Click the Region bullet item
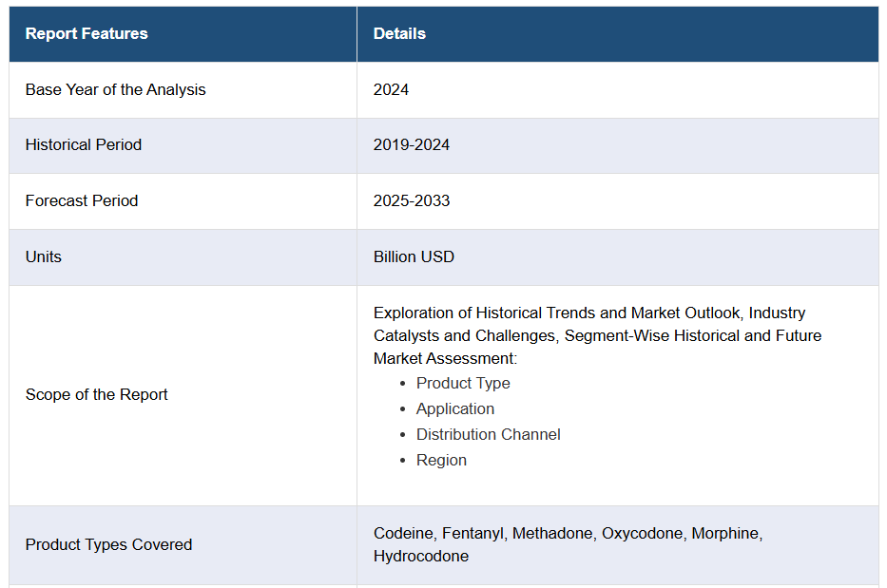This screenshot has height=588, width=887. pyautogui.click(x=441, y=460)
